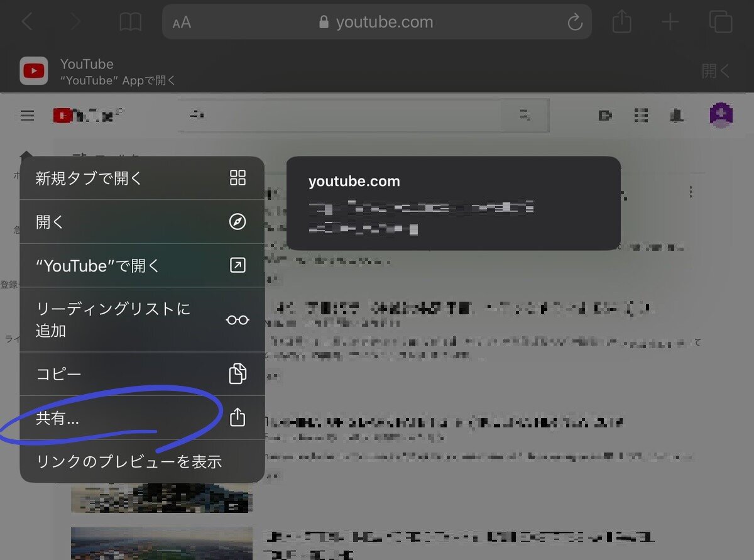This screenshot has width=754, height=560.
Task: Focus the YouTube search box
Action: pos(339,115)
